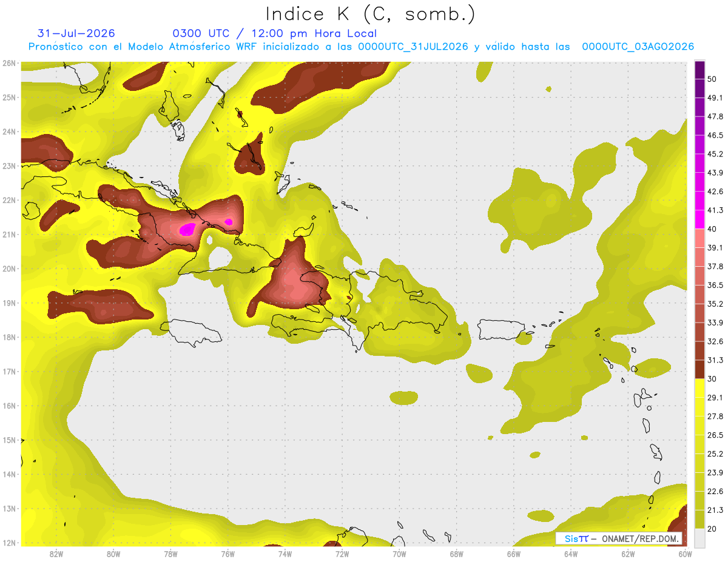Click the colorbar label "36.5"
Image resolution: width=728 pixels, height=562 pixels.
pos(715,285)
